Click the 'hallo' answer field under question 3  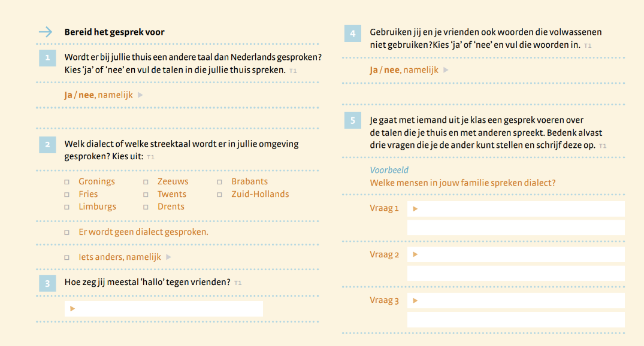pyautogui.click(x=164, y=309)
